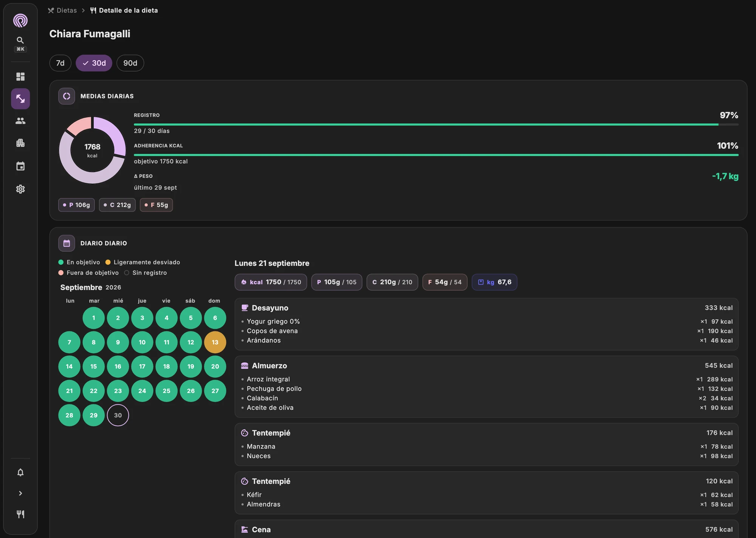This screenshot has height=538, width=756.
Task: Click the Cena meal icon
Action: tap(245, 529)
